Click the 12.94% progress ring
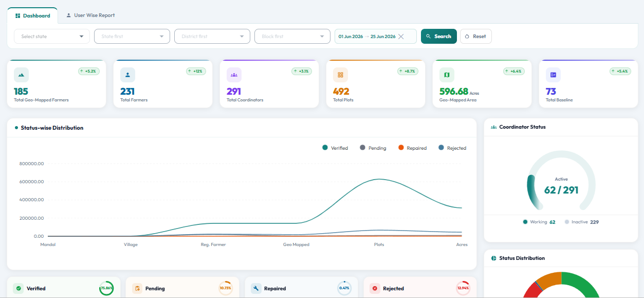Image resolution: width=644 pixels, height=298 pixels. pos(463,288)
